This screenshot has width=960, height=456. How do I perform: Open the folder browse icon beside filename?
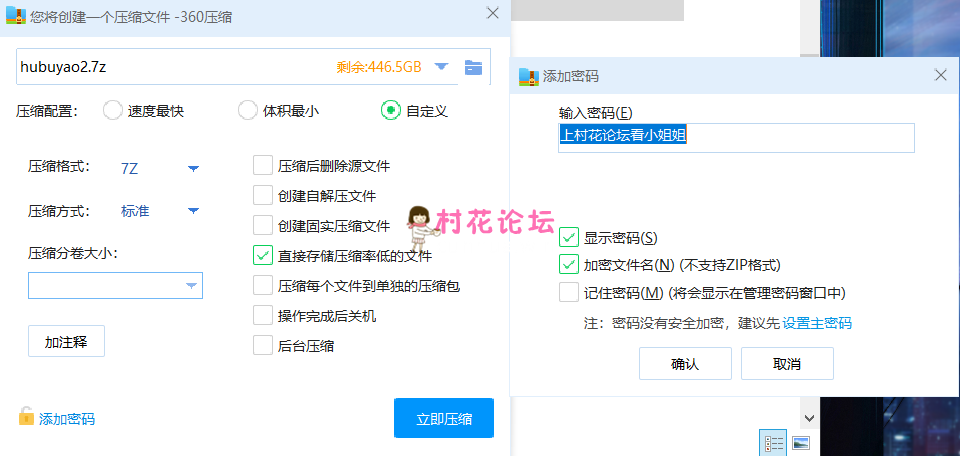(x=473, y=67)
